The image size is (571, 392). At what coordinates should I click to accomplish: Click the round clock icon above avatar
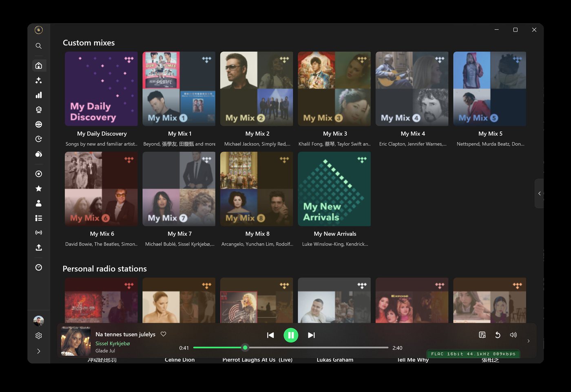point(39,268)
